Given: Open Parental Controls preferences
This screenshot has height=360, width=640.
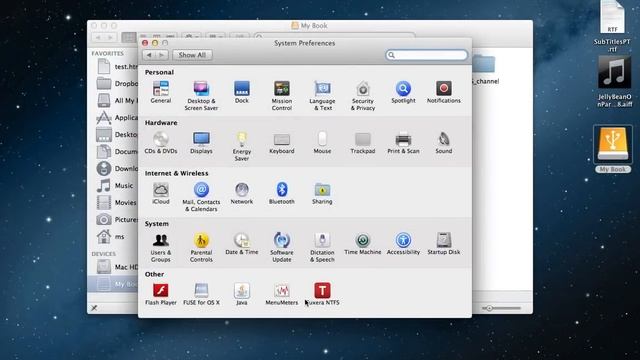Looking at the screenshot, I should (201, 248).
